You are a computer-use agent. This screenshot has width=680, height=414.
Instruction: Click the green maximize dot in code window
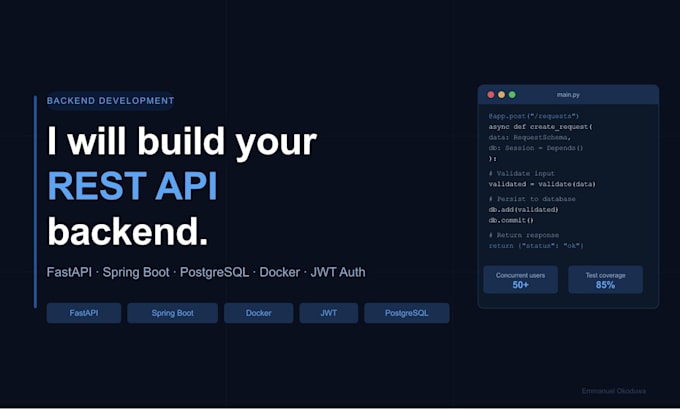(512, 95)
